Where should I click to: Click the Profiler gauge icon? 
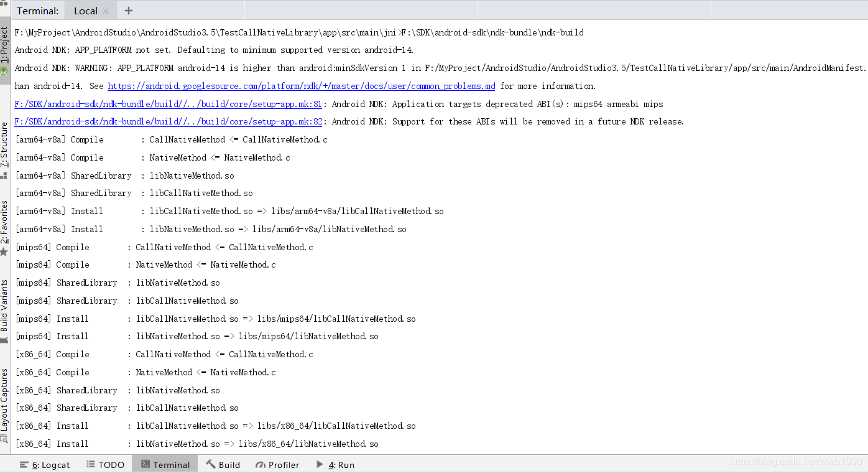pos(260,465)
